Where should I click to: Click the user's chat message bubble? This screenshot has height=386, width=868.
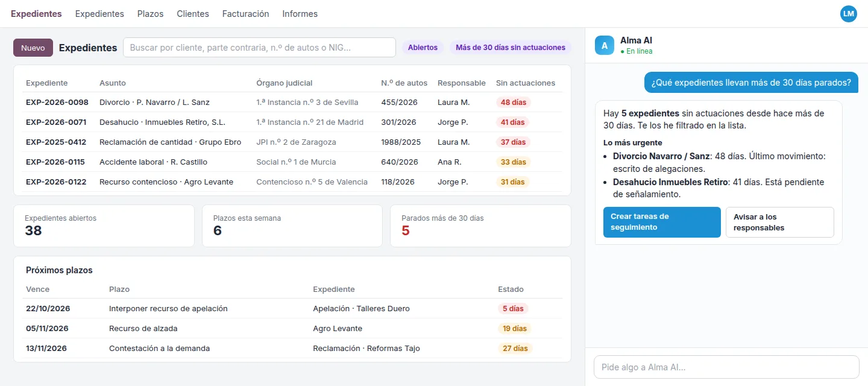751,83
